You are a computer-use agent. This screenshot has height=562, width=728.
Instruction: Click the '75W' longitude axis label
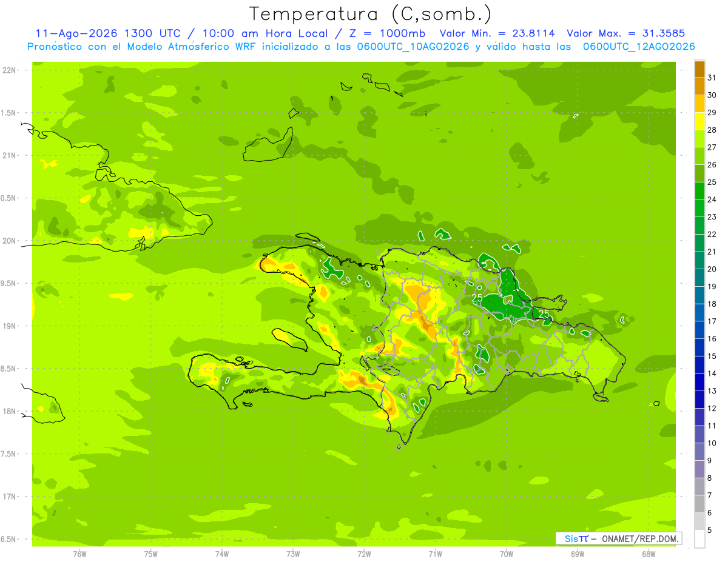pyautogui.click(x=150, y=554)
